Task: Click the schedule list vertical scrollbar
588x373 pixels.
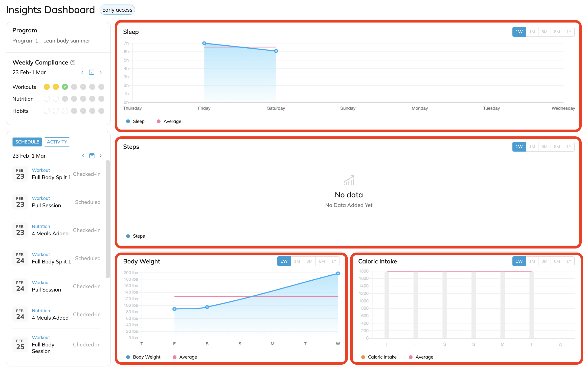Action: [x=108, y=219]
